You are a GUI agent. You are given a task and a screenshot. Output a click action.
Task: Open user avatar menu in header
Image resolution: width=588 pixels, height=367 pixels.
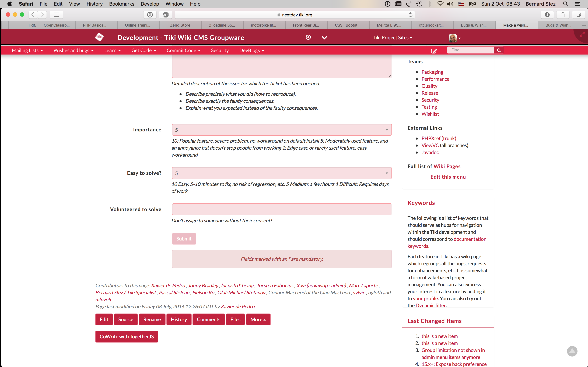(454, 38)
